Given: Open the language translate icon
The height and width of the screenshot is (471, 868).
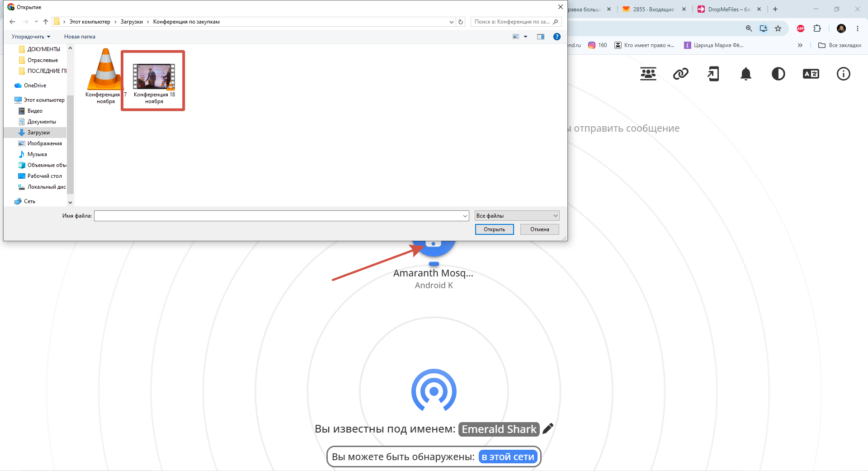Looking at the screenshot, I should coord(811,74).
